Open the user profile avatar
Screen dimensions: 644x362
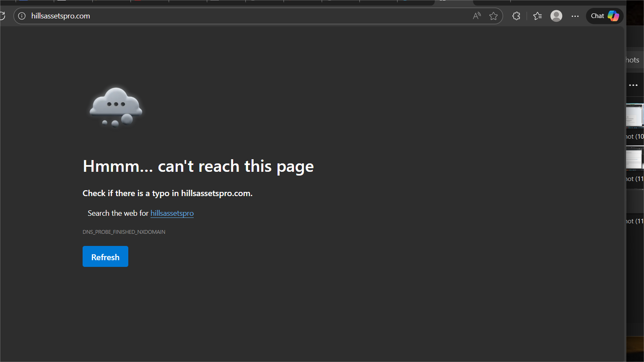coord(556,16)
